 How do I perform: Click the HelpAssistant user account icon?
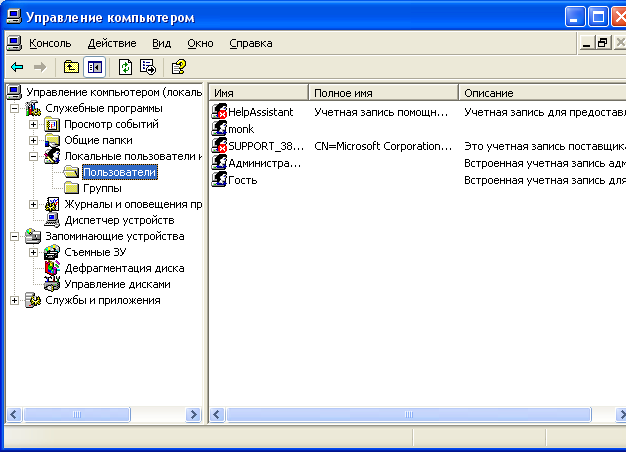pyautogui.click(x=219, y=111)
